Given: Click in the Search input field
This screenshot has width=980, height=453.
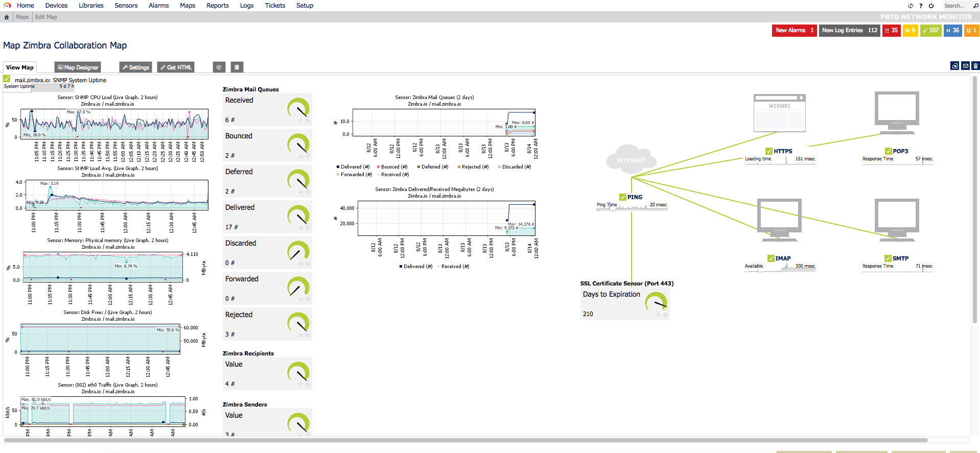Looking at the screenshot, I should click(956, 6).
